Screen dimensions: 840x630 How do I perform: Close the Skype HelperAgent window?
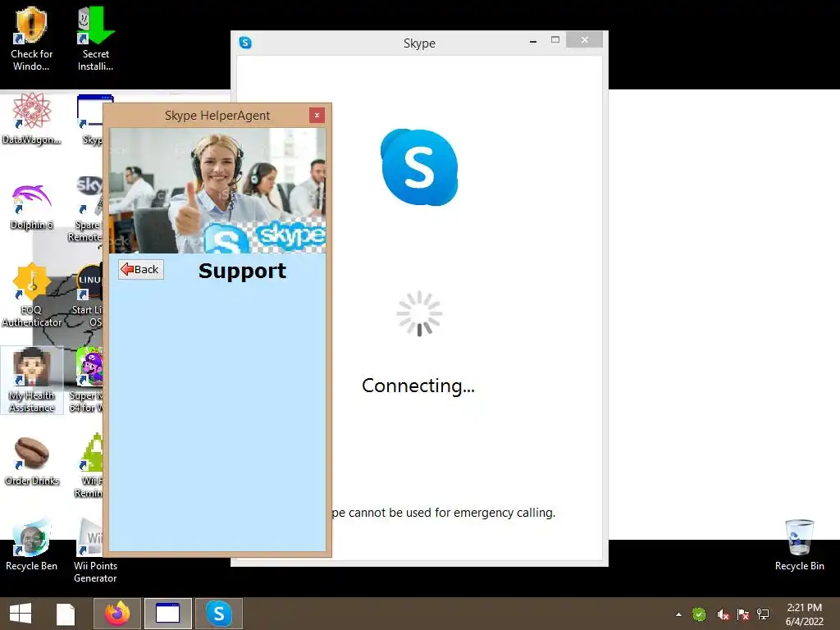coord(317,115)
